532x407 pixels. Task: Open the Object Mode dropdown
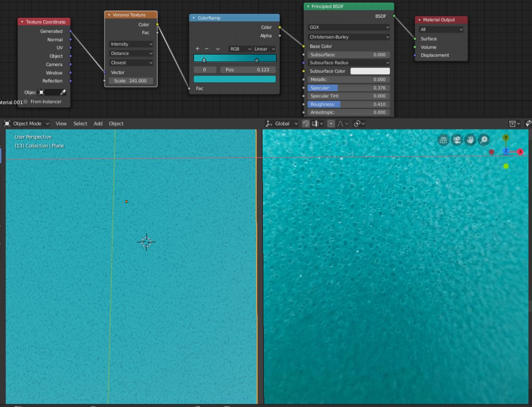(x=27, y=123)
